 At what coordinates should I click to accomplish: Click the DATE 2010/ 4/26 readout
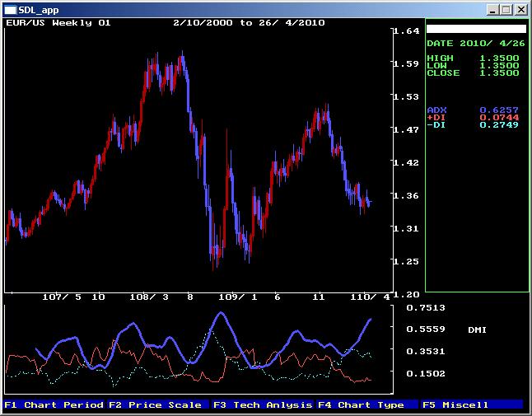point(476,44)
